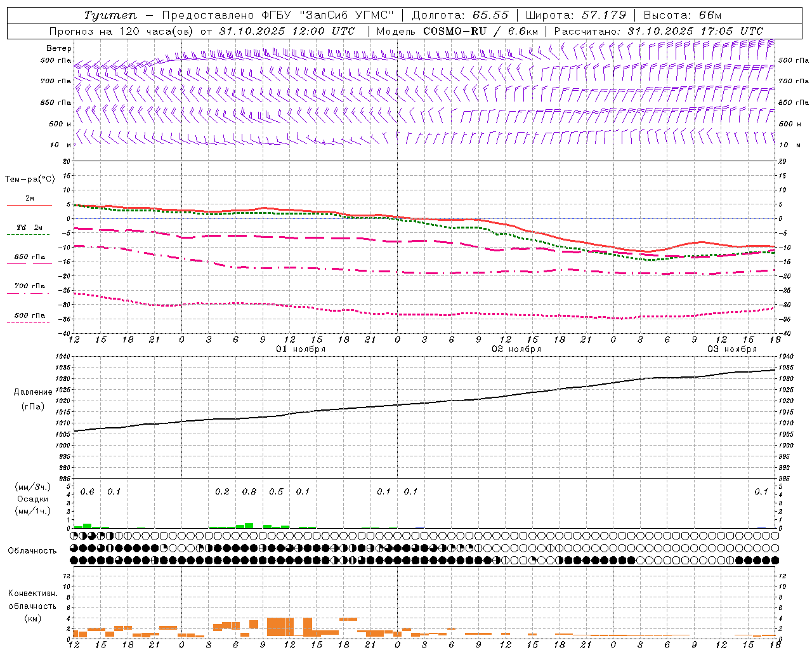Image resolution: width=812 pixels, height=650 pixels.
Task: Click the "(мм/3ч.)" precipitation unit label
Action: tap(33, 487)
